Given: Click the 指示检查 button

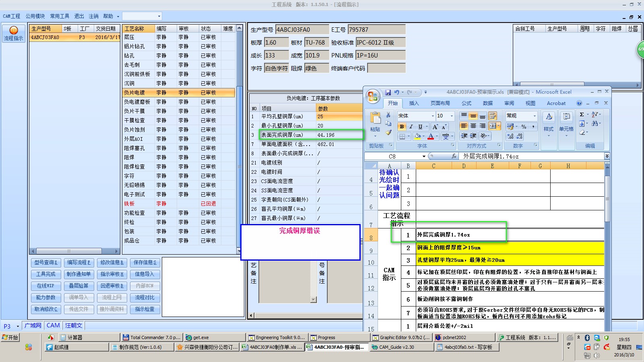Looking at the screenshot, I should 145,309.
